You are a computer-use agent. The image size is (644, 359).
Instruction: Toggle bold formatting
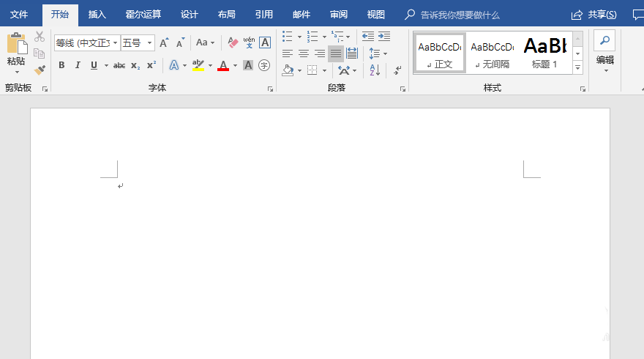(61, 65)
